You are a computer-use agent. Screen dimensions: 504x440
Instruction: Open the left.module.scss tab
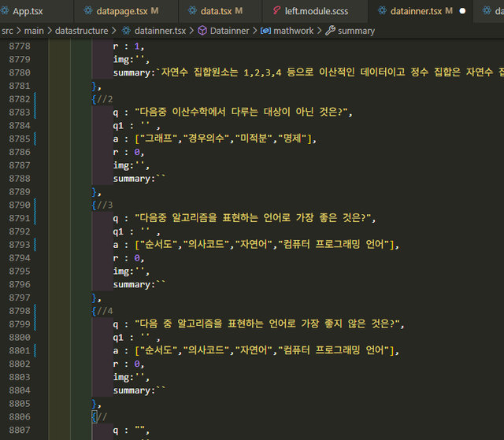(x=315, y=11)
